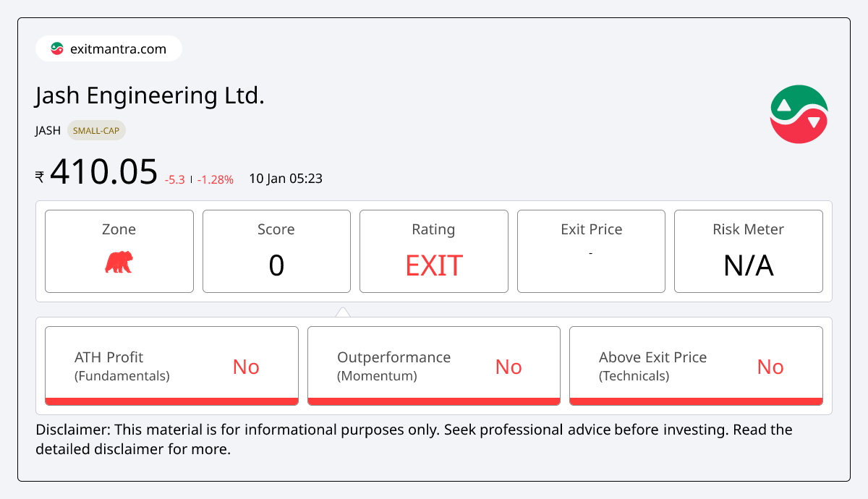Click the Jash Engineering Ltd. title
Image resolution: width=868 pixels, height=499 pixels.
click(x=150, y=95)
